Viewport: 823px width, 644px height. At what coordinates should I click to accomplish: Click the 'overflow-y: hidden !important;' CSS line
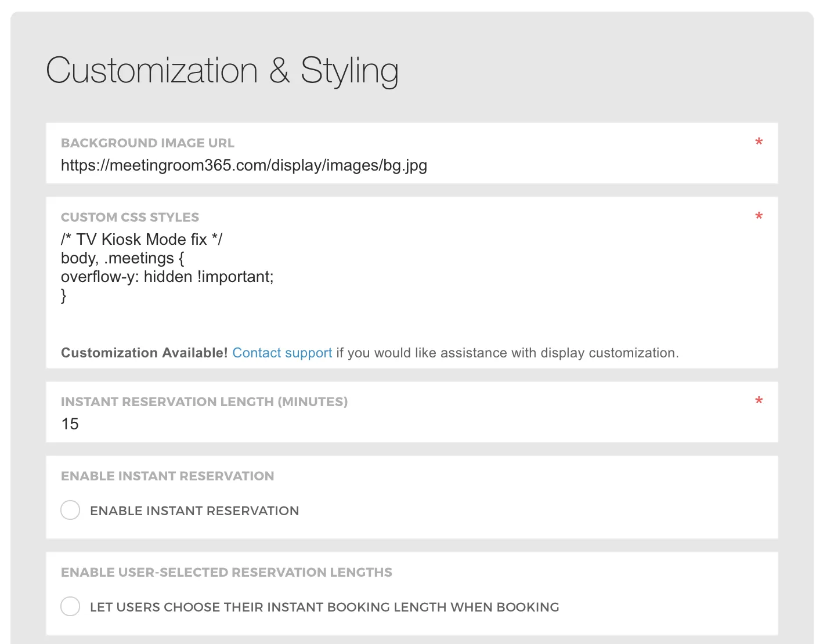[167, 277]
